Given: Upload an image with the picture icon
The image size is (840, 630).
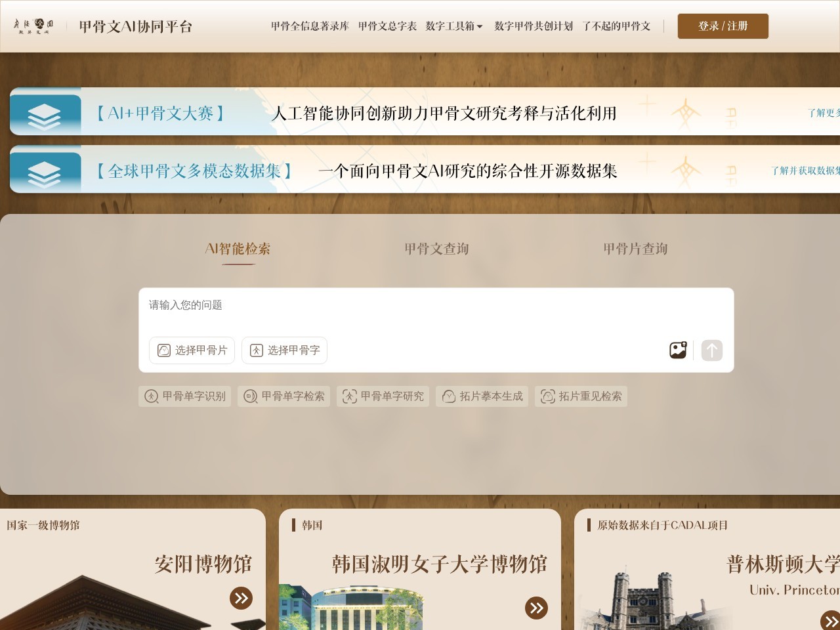Looking at the screenshot, I should (678, 350).
